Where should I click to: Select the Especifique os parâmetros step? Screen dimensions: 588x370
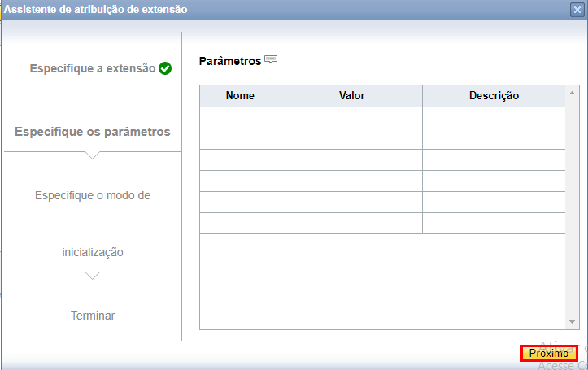[x=93, y=132]
